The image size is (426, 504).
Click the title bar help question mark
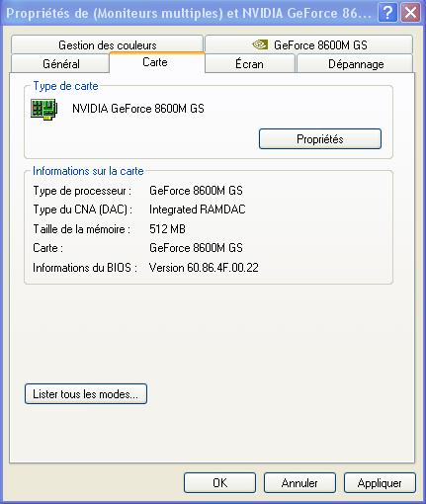(387, 13)
